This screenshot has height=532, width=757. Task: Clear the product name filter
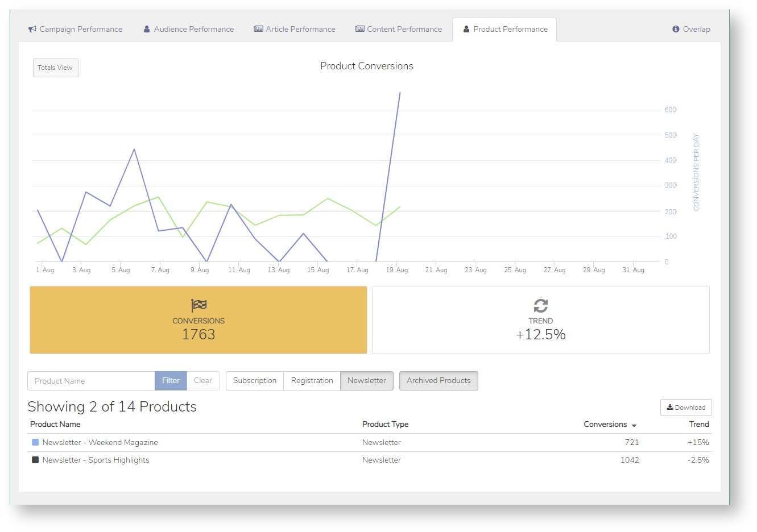point(203,381)
